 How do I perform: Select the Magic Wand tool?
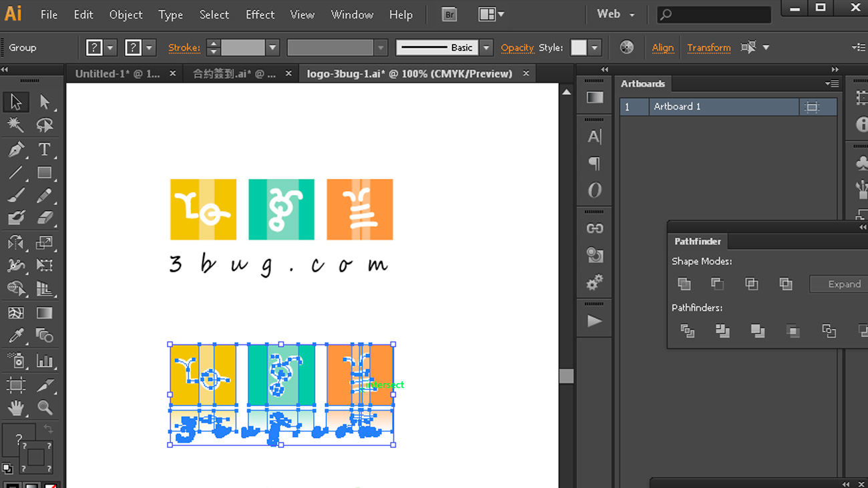(x=15, y=125)
